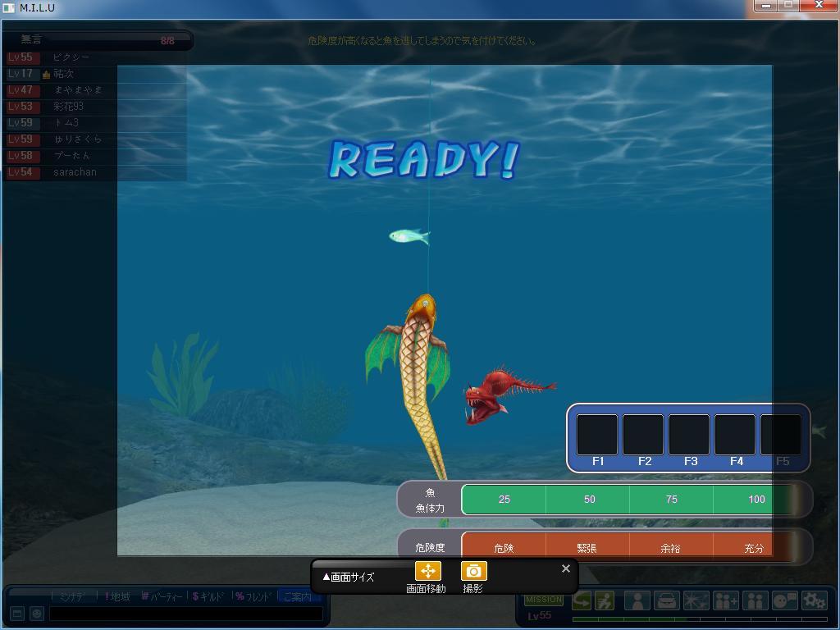Open the gears settings icon
The width and height of the screenshot is (840, 630).
815,600
